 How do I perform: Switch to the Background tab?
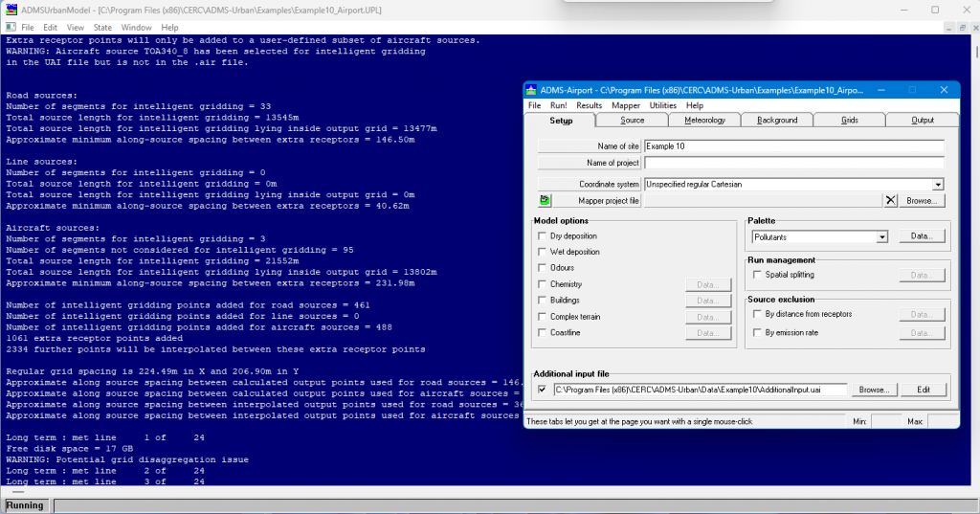click(777, 120)
